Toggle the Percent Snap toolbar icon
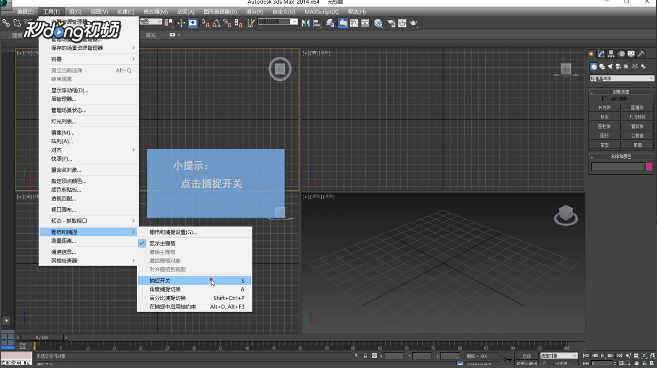Screen dimensions: 657x368 (228, 23)
